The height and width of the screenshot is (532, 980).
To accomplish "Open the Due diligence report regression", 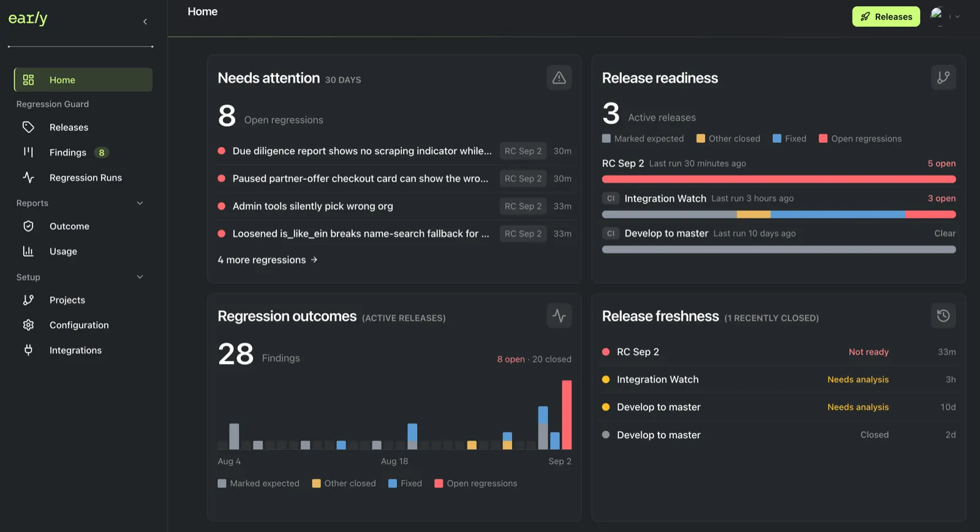I will click(394, 151).
